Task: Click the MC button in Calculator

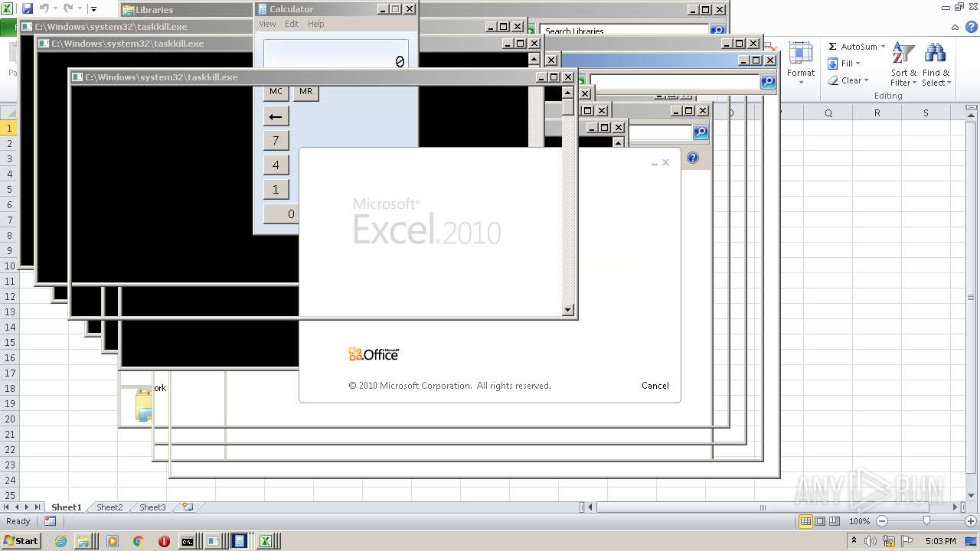Action: click(x=276, y=92)
